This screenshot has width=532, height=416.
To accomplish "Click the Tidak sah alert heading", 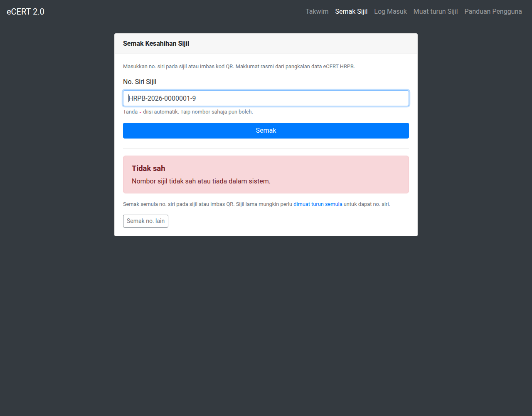I will pos(148,168).
